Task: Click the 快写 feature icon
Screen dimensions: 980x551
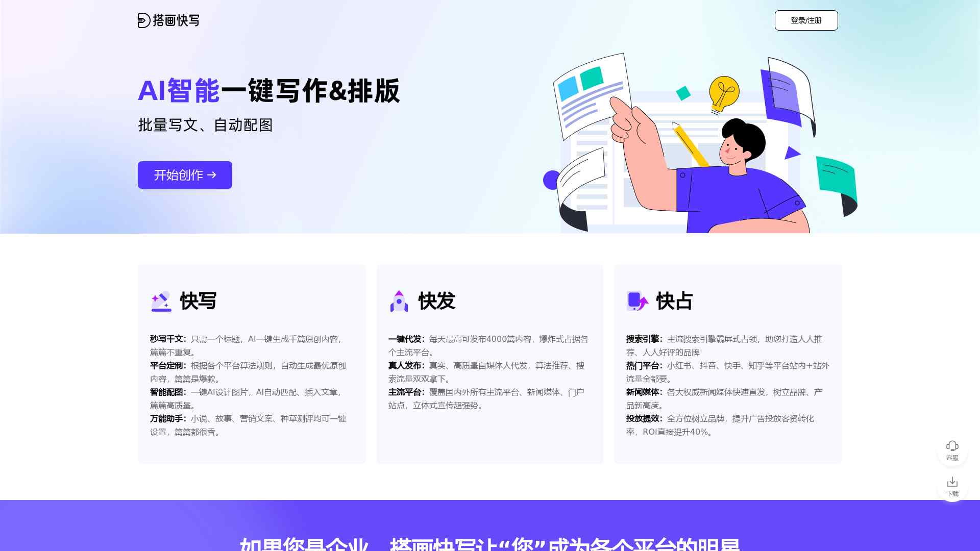Action: click(160, 300)
